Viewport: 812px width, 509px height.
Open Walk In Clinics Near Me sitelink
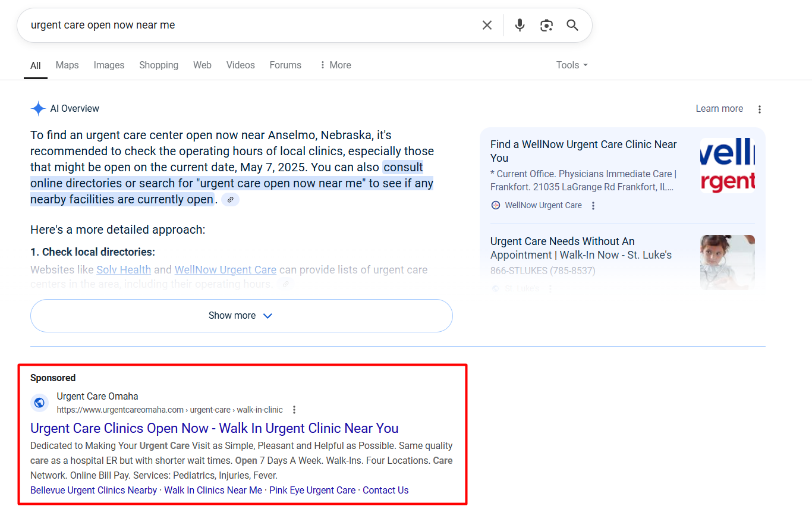click(x=213, y=491)
